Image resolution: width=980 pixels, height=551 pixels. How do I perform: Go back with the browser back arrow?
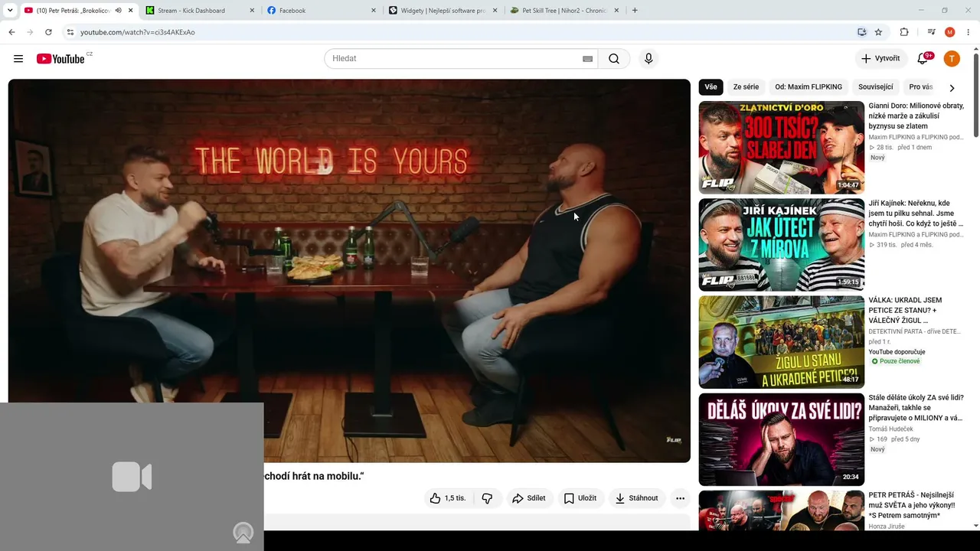click(x=11, y=32)
